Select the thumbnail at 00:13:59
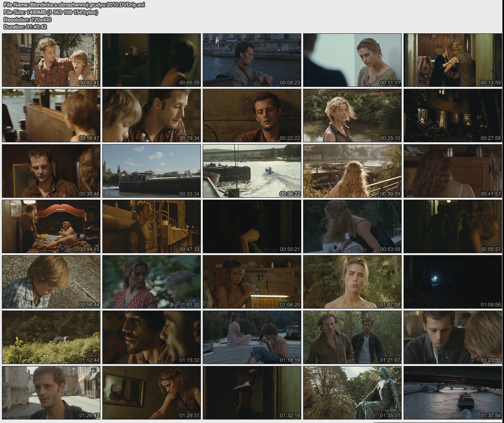The image size is (504, 423). pos(453,60)
